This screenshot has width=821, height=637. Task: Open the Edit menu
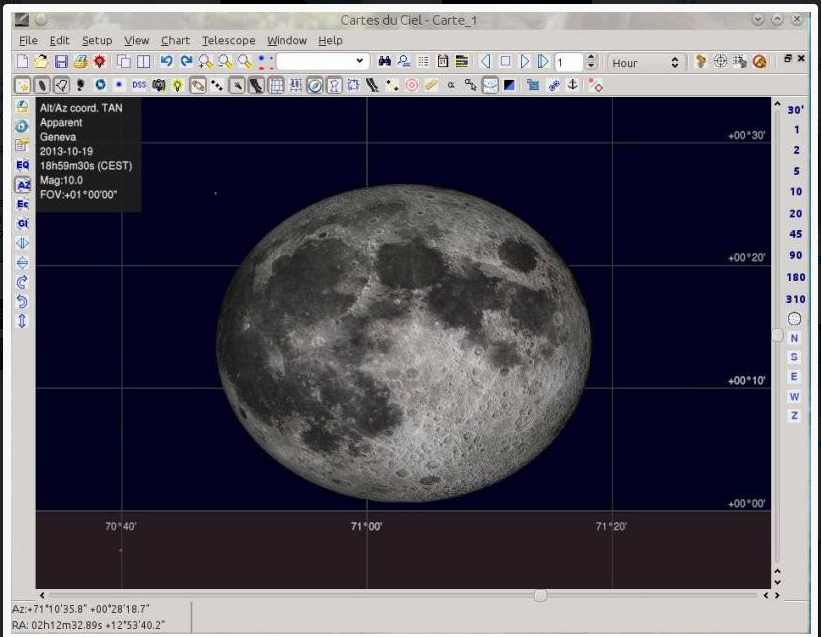click(59, 40)
